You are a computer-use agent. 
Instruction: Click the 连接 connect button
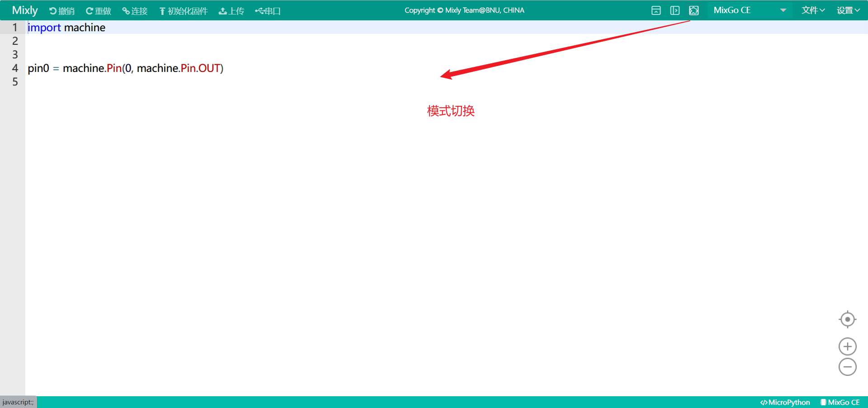pyautogui.click(x=135, y=11)
